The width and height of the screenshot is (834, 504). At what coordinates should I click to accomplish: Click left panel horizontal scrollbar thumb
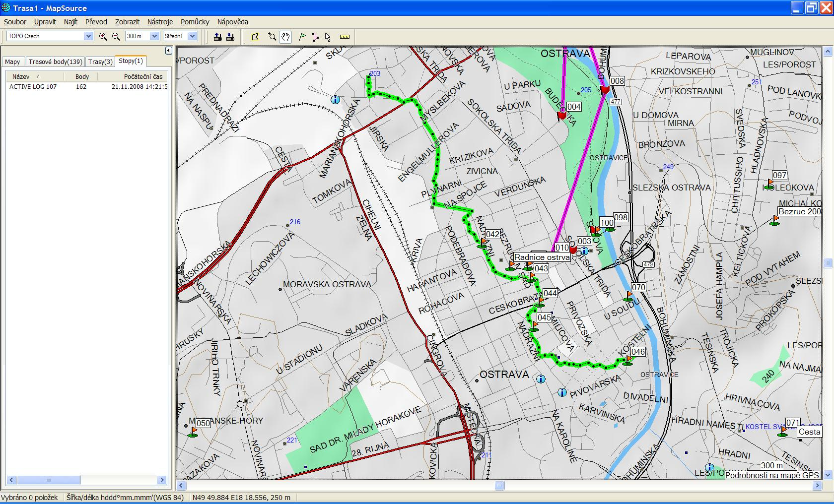pyautogui.click(x=48, y=480)
